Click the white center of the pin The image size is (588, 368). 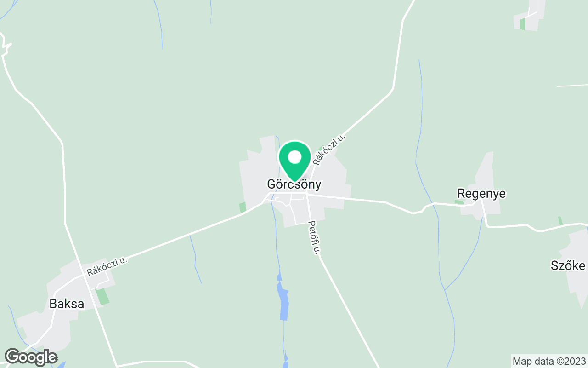click(294, 157)
